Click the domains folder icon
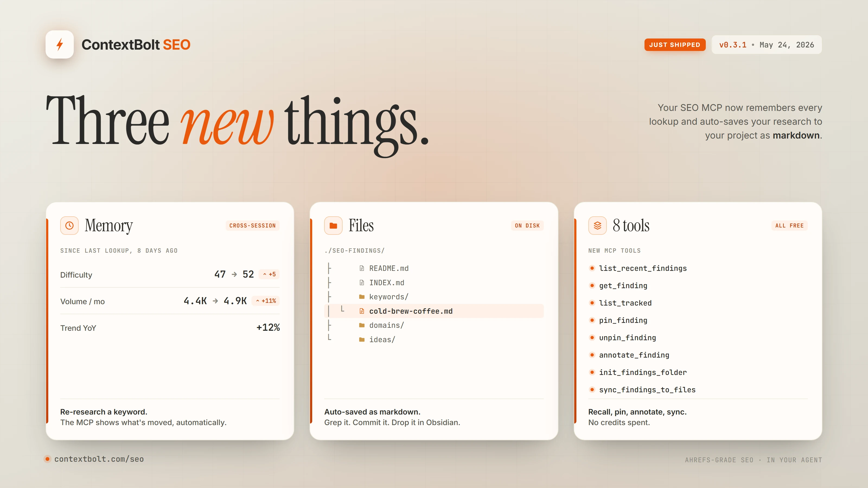The width and height of the screenshot is (868, 488). 362,325
